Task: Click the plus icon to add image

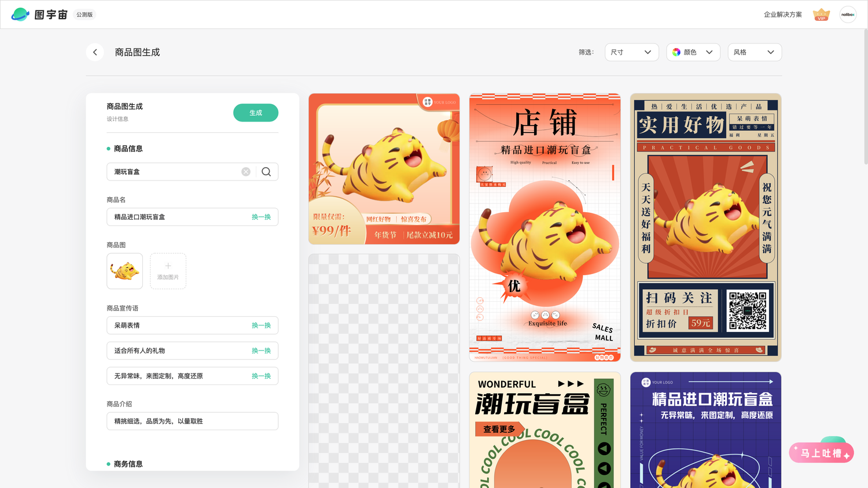Action: (168, 266)
